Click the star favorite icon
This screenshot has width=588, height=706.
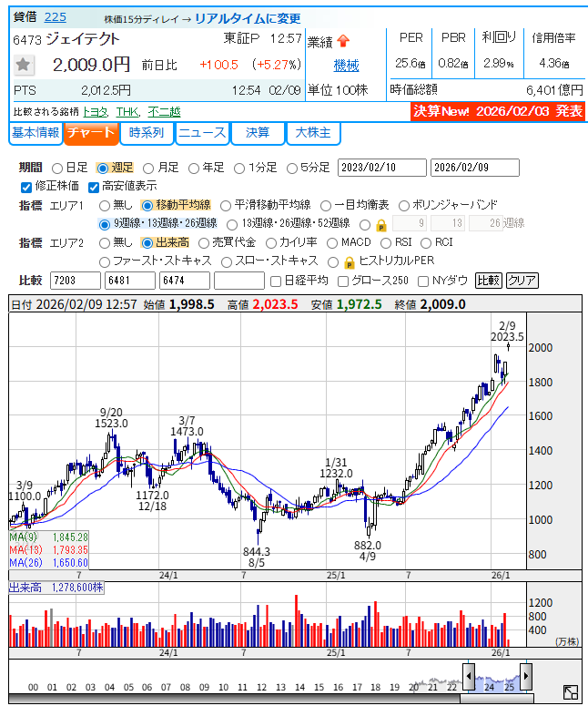25,65
